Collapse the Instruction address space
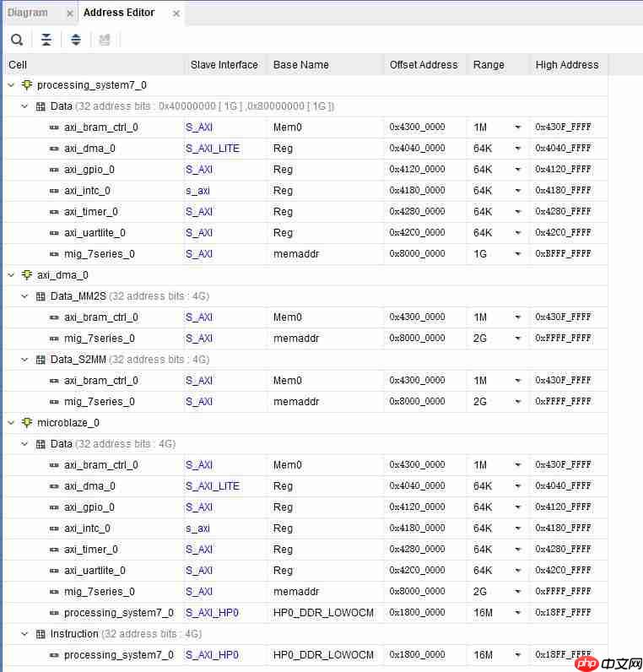The width and height of the screenshot is (643, 672). [24, 634]
